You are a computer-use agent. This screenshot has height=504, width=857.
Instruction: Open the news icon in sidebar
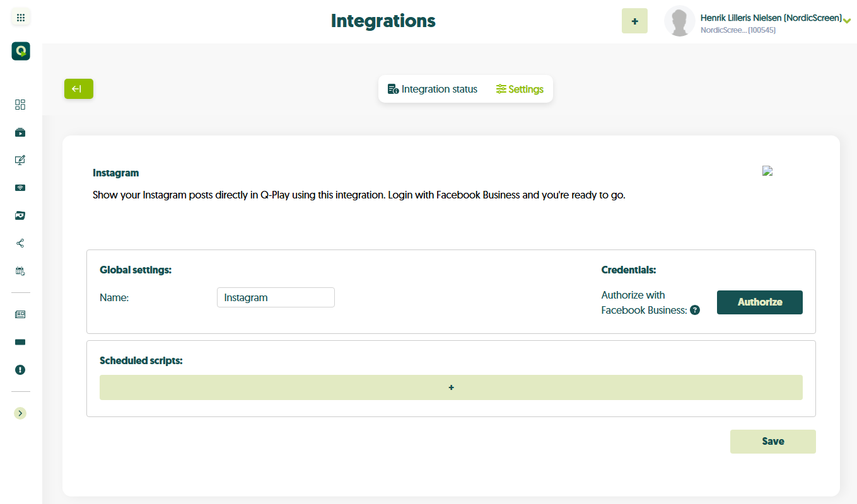(x=20, y=314)
